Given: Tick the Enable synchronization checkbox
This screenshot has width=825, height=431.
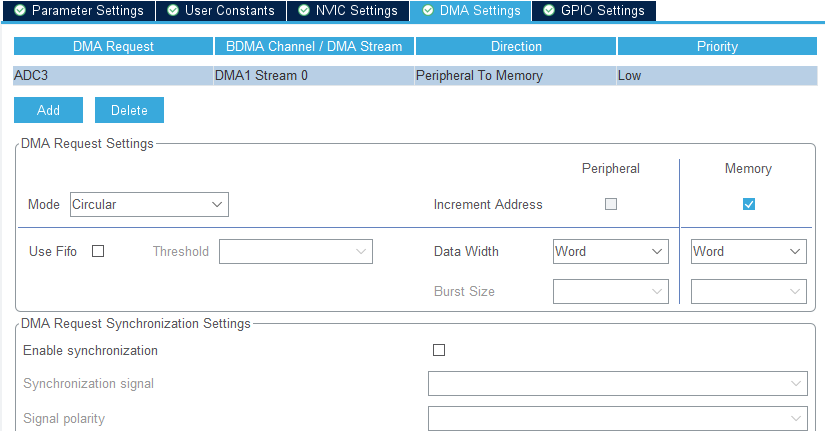Looking at the screenshot, I should (x=439, y=350).
